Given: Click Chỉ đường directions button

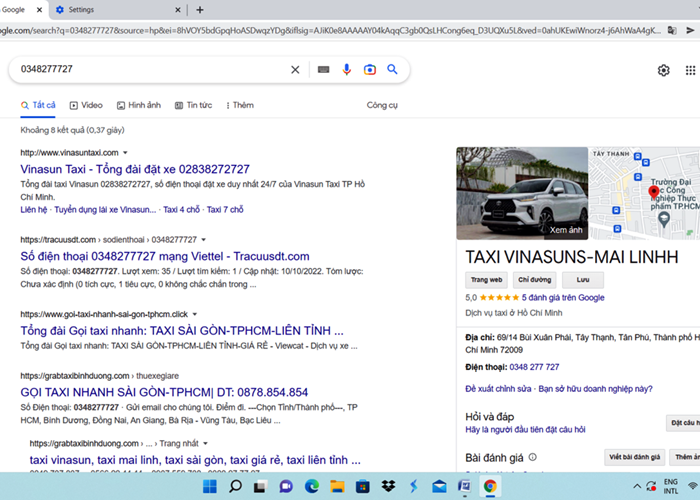Looking at the screenshot, I should [534, 280].
